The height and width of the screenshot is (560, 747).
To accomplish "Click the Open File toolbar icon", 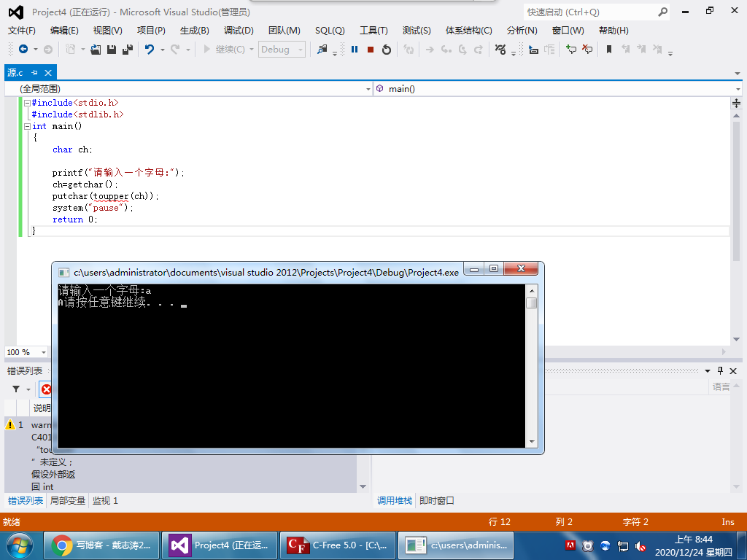I will pos(96,49).
